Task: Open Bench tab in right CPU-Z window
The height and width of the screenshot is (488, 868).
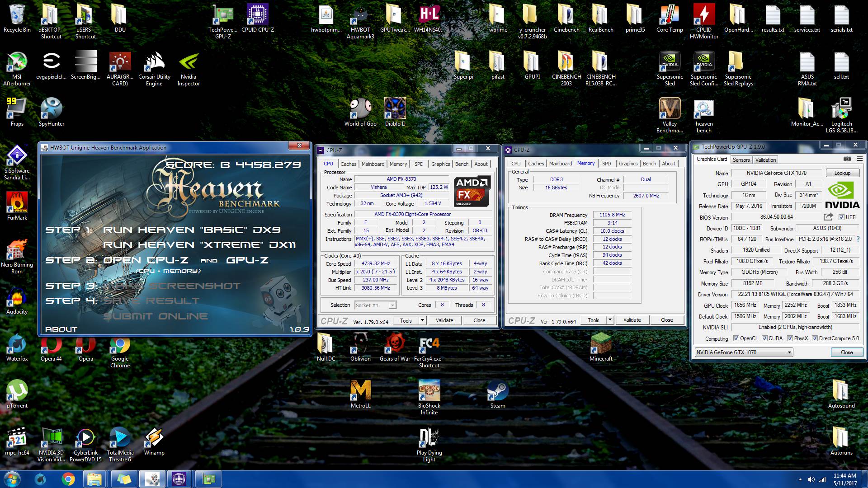Action: [x=649, y=164]
